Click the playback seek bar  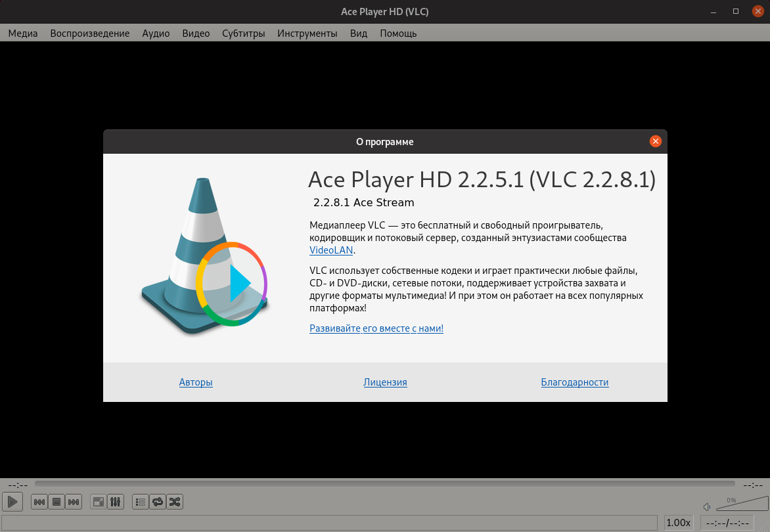click(x=385, y=484)
